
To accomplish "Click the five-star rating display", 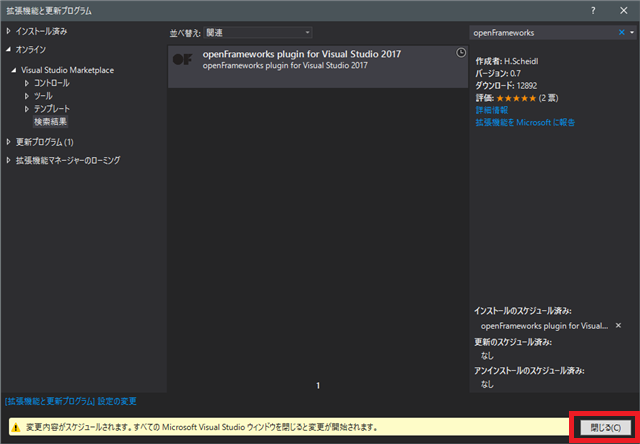I will 516,98.
